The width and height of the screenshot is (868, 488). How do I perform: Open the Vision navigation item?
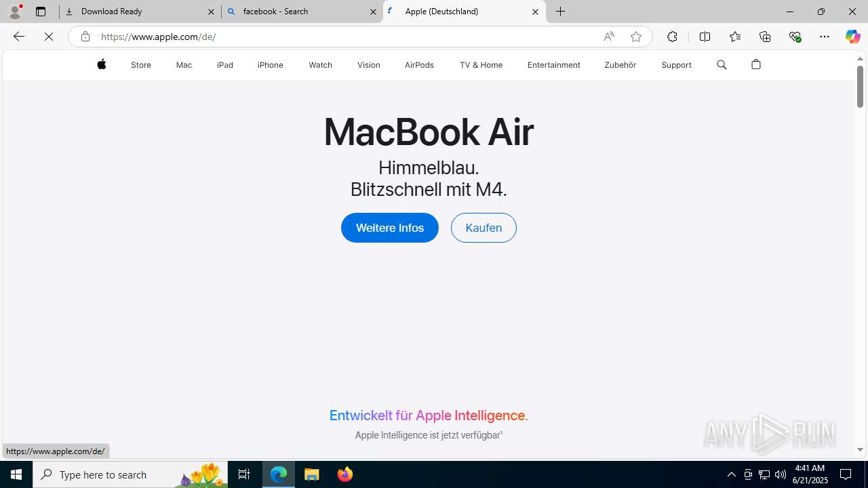369,65
